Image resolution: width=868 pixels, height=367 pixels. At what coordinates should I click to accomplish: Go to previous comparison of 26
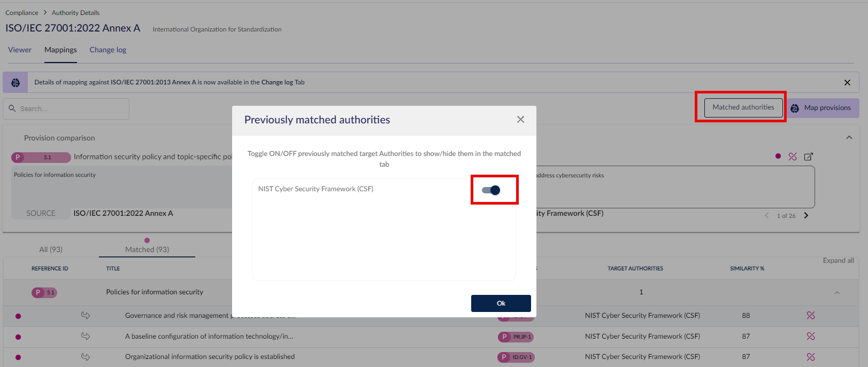pos(767,216)
